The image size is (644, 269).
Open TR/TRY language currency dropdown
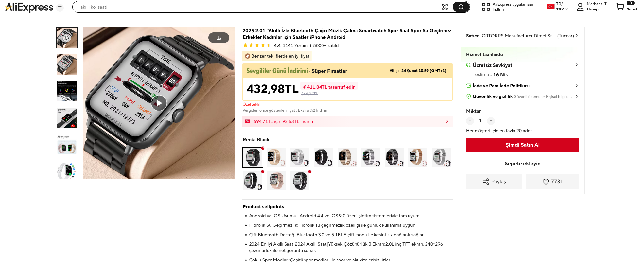562,7
